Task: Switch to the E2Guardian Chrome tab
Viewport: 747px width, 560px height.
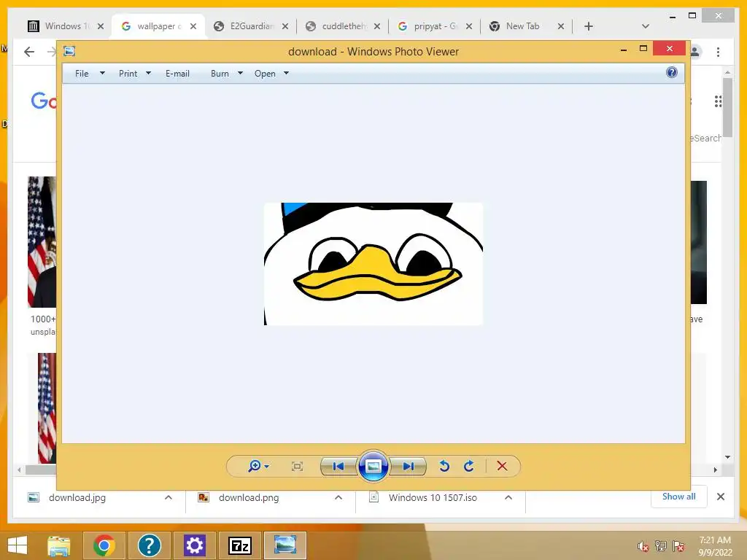Action: pyautogui.click(x=251, y=26)
